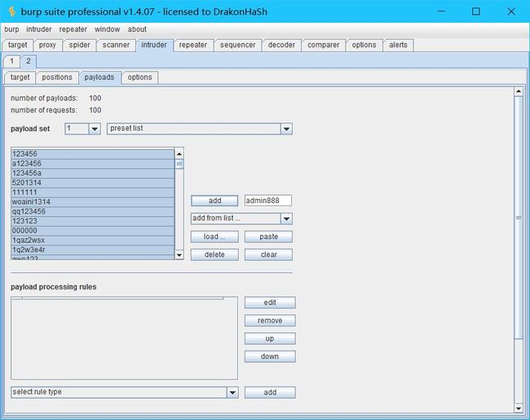Switch to the comparer tab
530x420 pixels.
point(323,45)
